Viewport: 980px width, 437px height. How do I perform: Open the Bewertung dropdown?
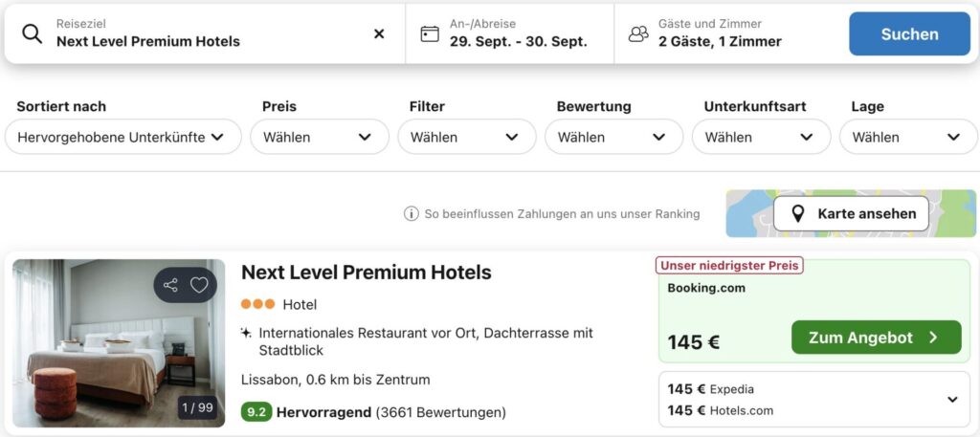[x=613, y=137]
